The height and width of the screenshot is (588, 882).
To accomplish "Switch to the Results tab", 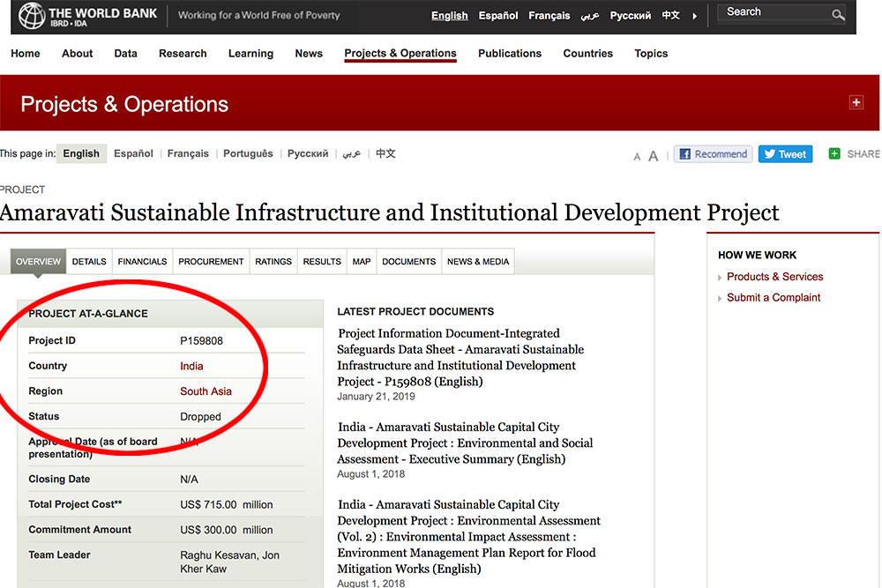I will click(x=322, y=262).
